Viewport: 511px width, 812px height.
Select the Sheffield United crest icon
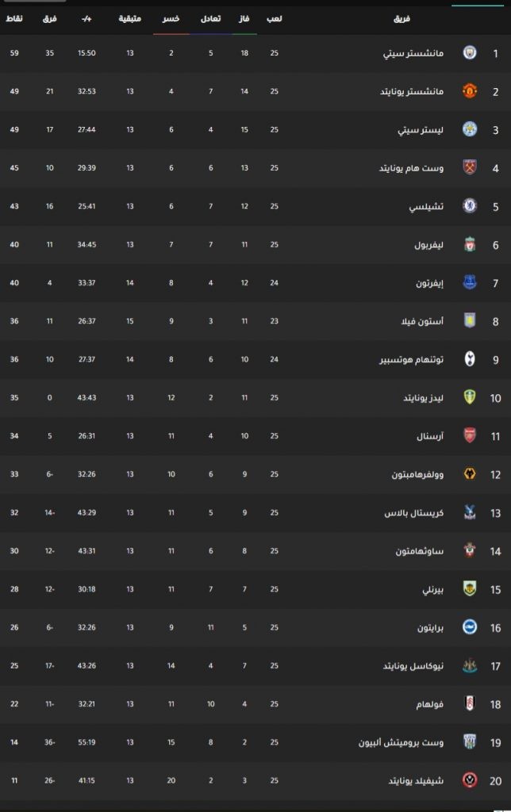(x=470, y=780)
